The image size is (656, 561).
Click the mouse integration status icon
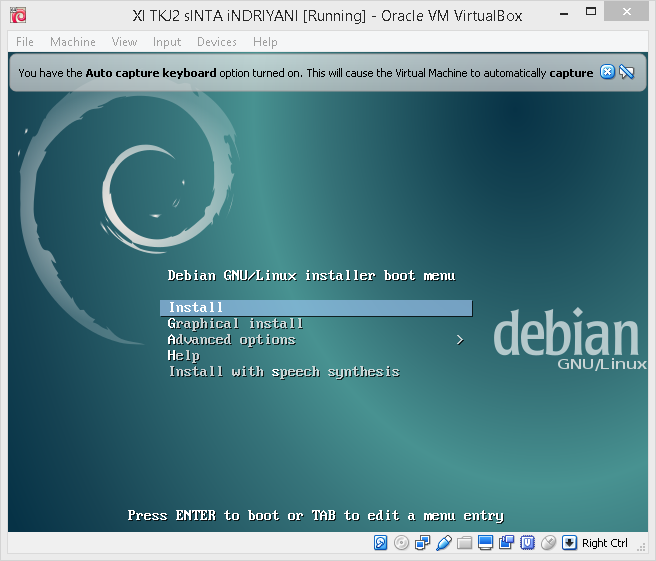point(548,543)
